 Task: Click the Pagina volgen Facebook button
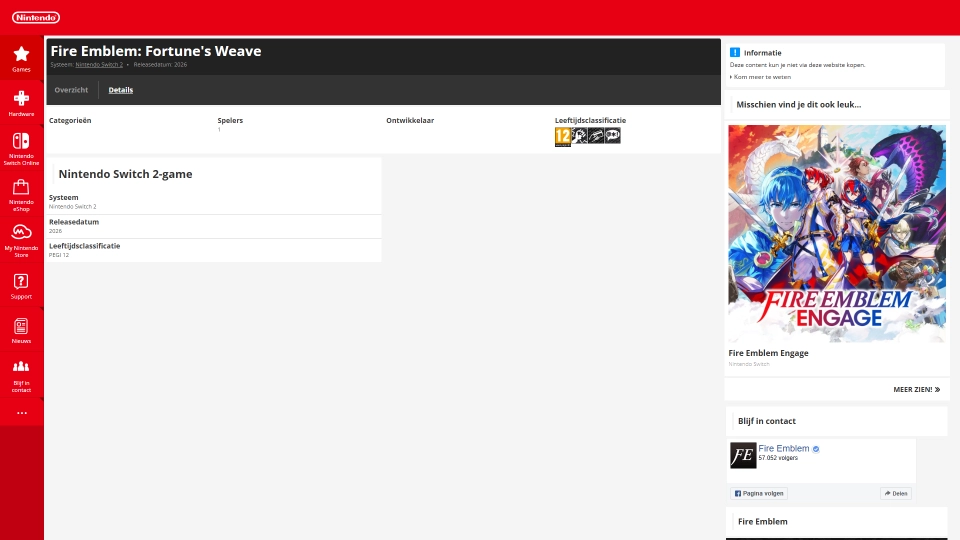759,493
